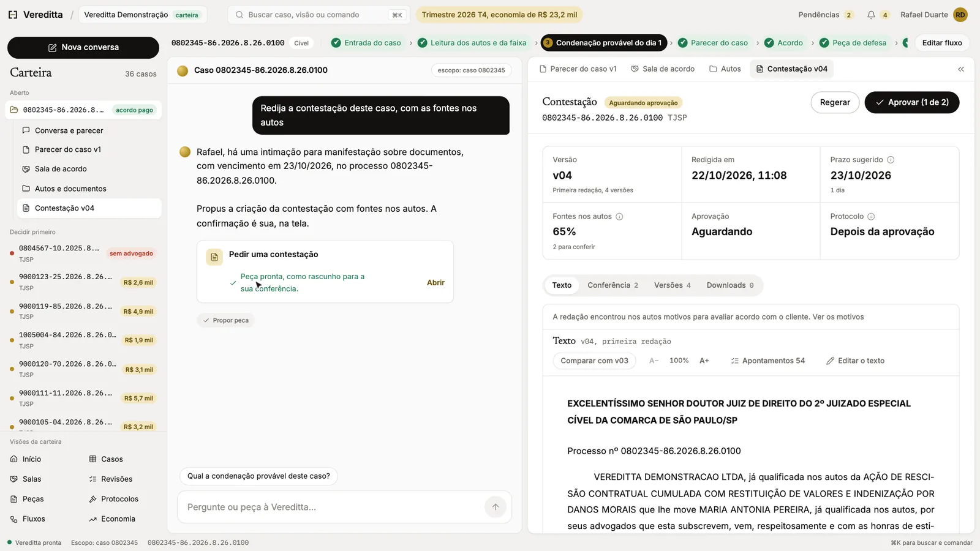980x551 pixels.
Task: Open Autos e documentos in the case tree
Action: [90, 189]
